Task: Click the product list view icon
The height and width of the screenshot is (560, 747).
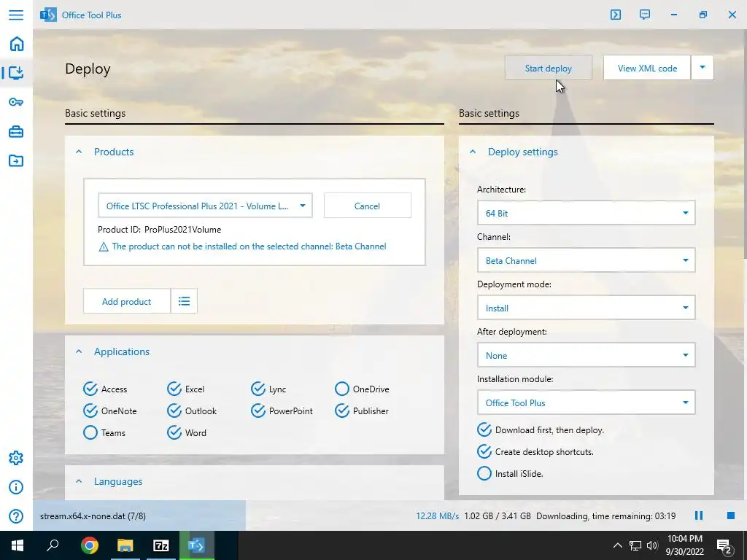Action: tap(184, 301)
